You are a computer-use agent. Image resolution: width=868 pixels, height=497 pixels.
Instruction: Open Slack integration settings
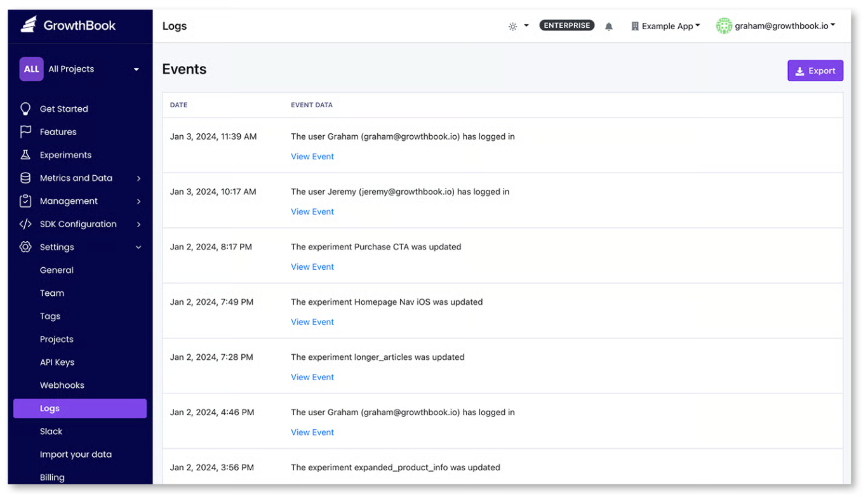coord(51,432)
